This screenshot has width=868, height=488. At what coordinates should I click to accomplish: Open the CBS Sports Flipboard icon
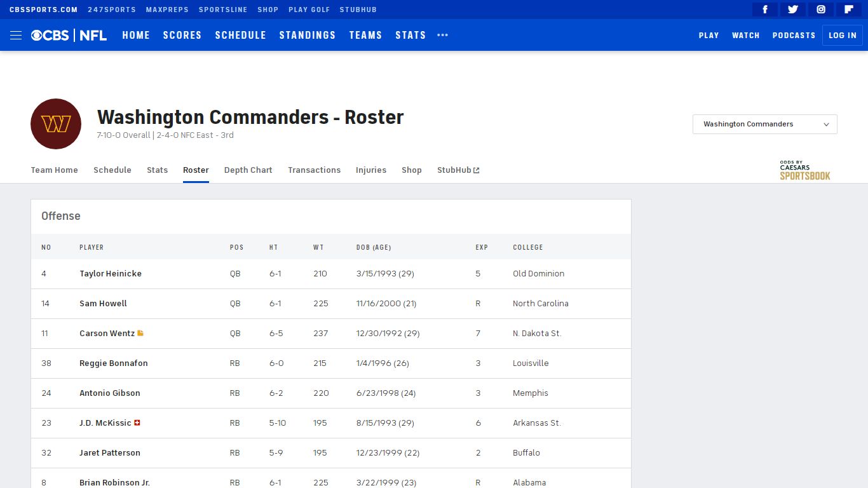(x=849, y=10)
